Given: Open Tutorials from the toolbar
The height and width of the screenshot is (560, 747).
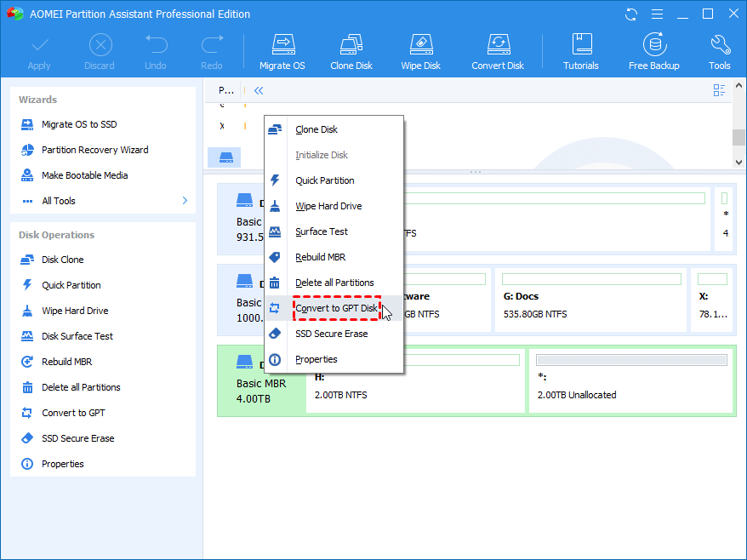Looking at the screenshot, I should pyautogui.click(x=581, y=52).
